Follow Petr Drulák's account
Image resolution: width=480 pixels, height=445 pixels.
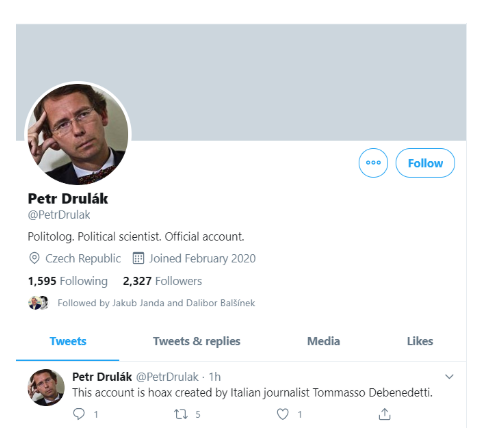(425, 163)
